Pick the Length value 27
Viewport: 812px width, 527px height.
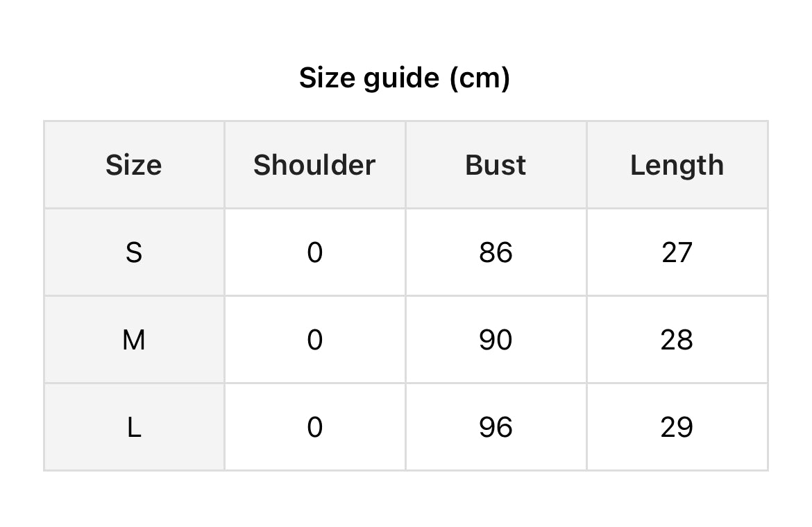coord(677,252)
